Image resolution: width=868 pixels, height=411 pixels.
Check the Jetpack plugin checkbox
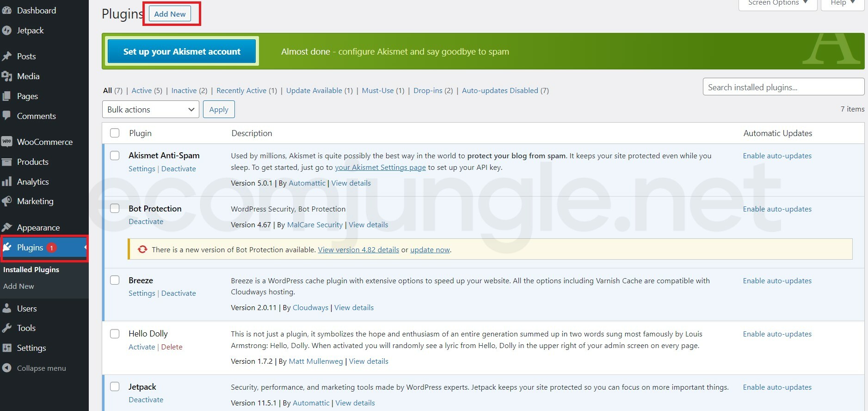115,386
